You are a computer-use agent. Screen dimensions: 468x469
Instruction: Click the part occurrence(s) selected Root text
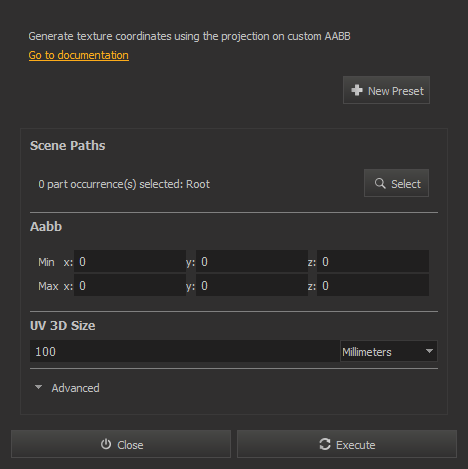[124, 184]
